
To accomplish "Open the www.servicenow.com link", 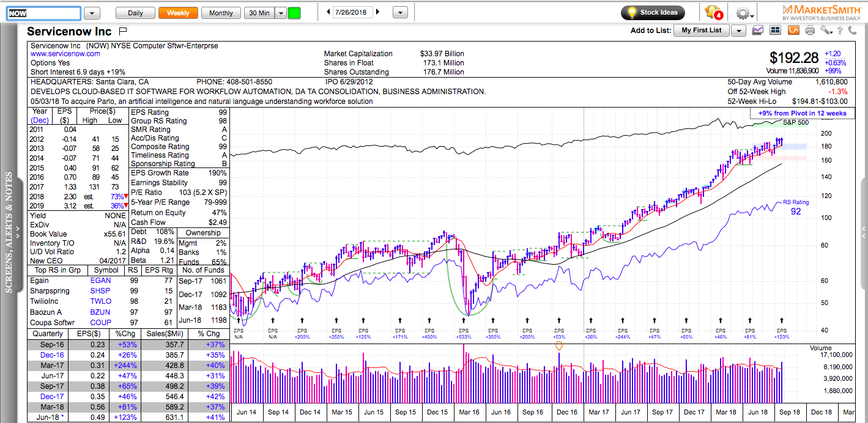I will [65, 54].
